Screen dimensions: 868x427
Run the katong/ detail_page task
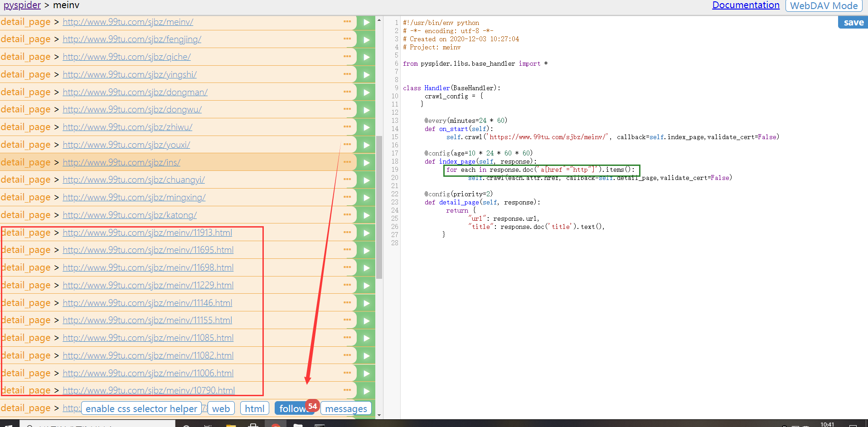click(366, 215)
